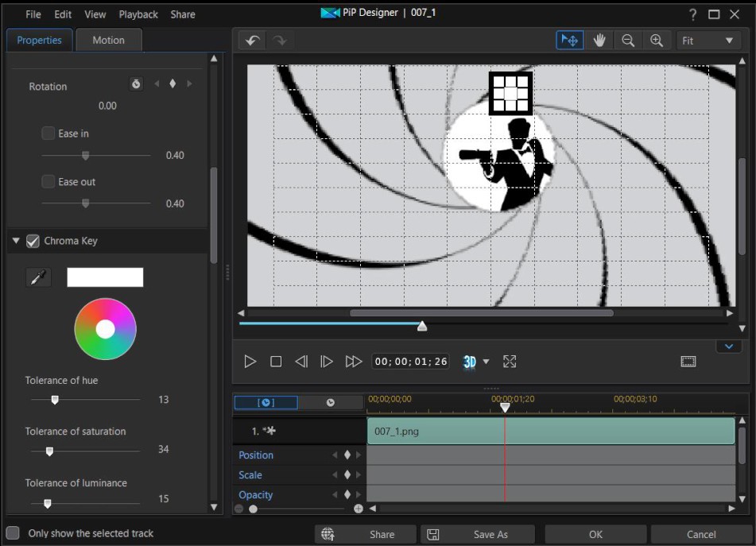Open the Fit zoom dropdown

(708, 41)
